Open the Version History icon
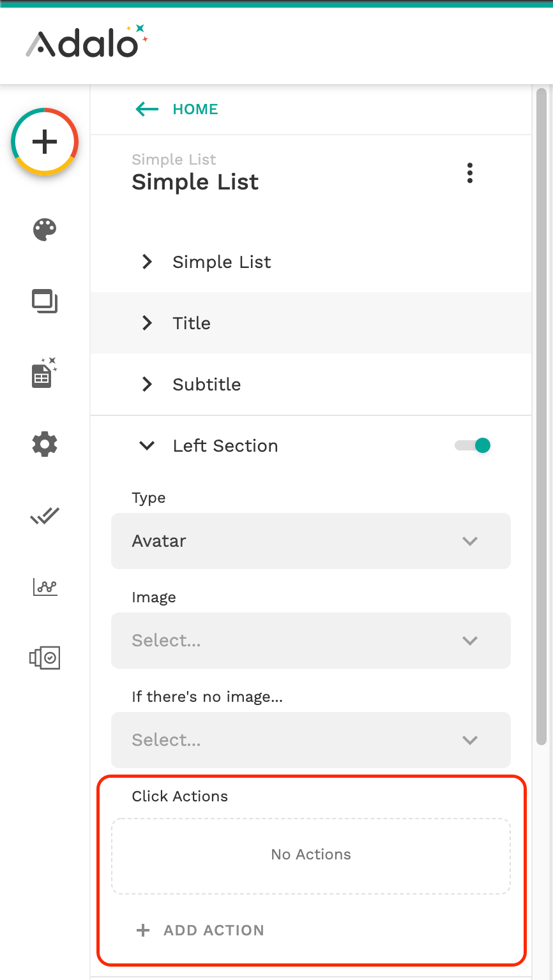The width and height of the screenshot is (553, 980). point(45,657)
